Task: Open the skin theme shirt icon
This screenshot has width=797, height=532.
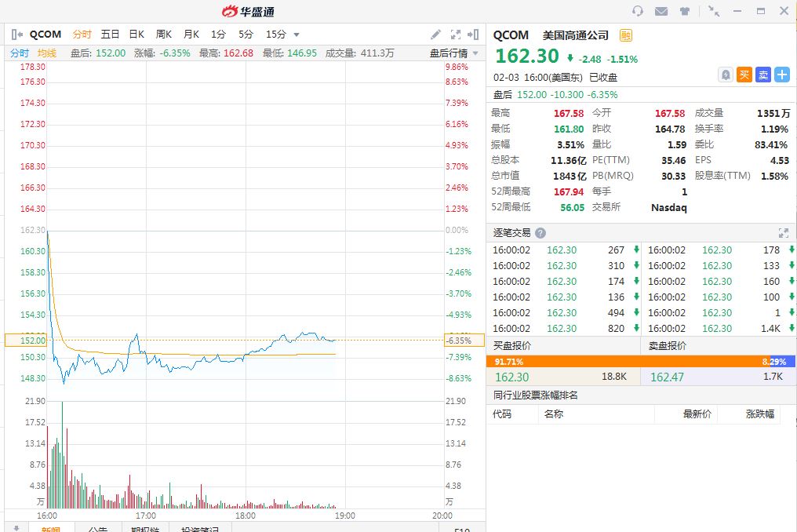Action: 685,11
